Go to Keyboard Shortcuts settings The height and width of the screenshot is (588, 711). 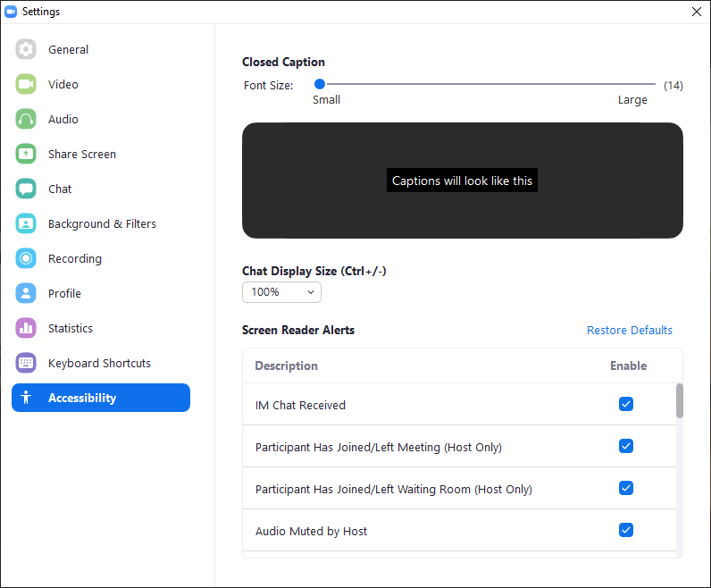point(99,364)
